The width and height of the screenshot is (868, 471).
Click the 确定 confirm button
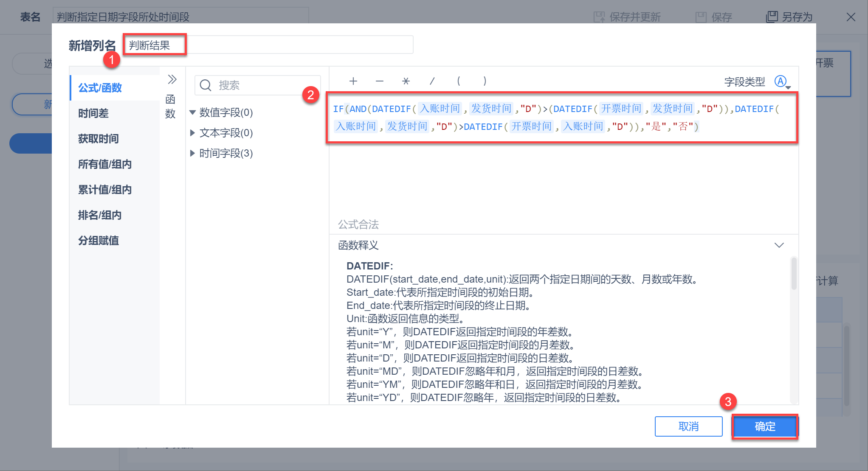click(x=765, y=426)
